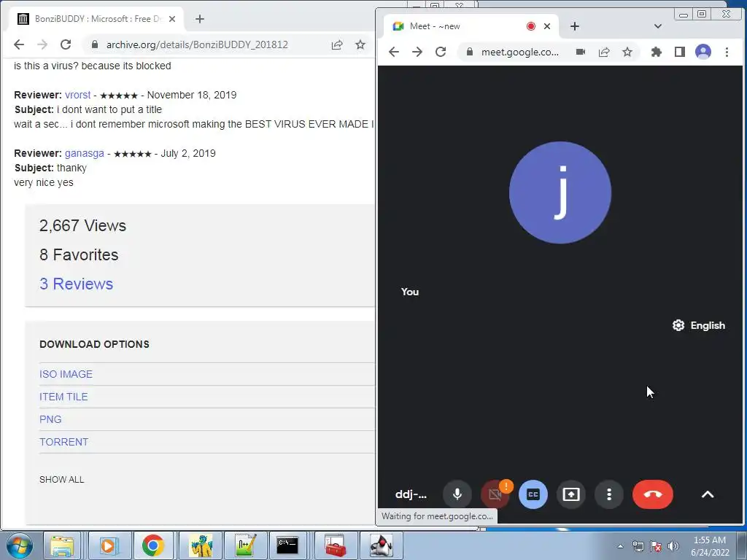Open Windows Explorer from taskbar
The width and height of the screenshot is (747, 560).
click(x=62, y=545)
